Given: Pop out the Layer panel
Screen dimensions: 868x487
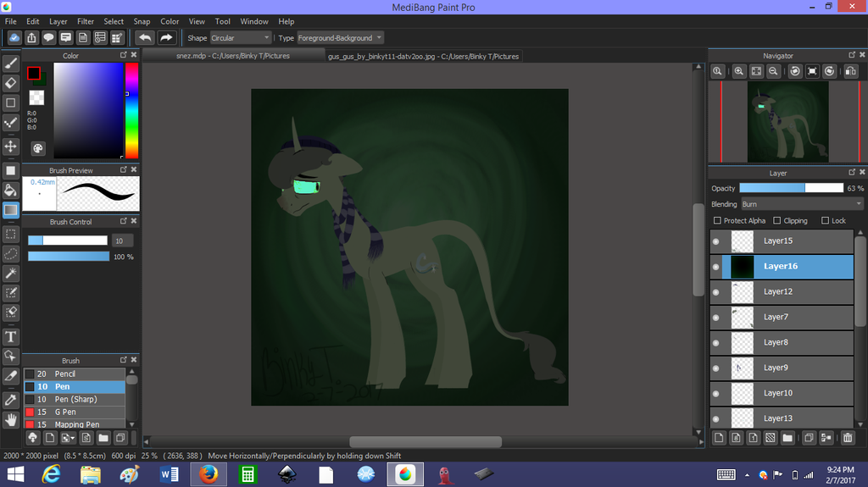Looking at the screenshot, I should click(852, 172).
